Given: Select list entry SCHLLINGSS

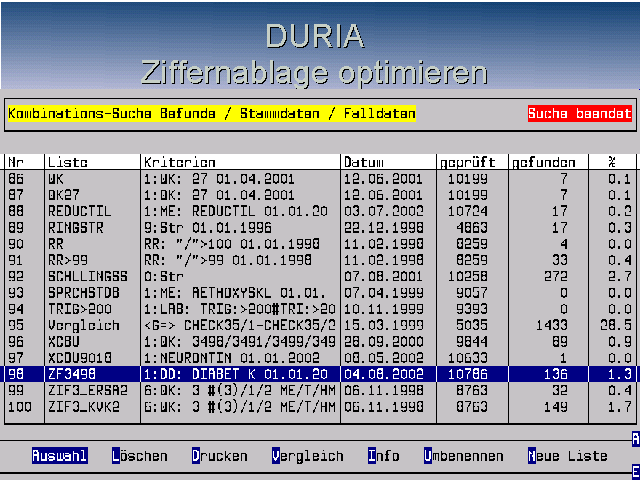Looking at the screenshot, I should click(x=88, y=276).
